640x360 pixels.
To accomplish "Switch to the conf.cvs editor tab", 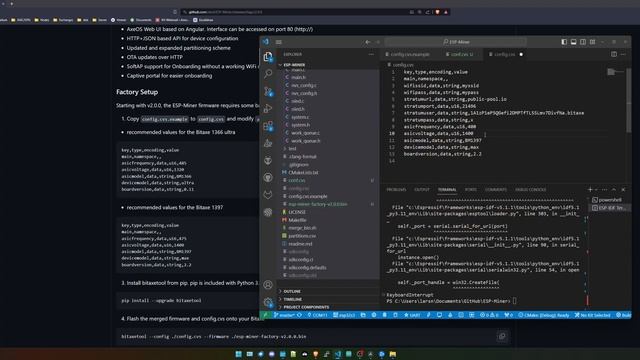I will pyautogui.click(x=460, y=54).
